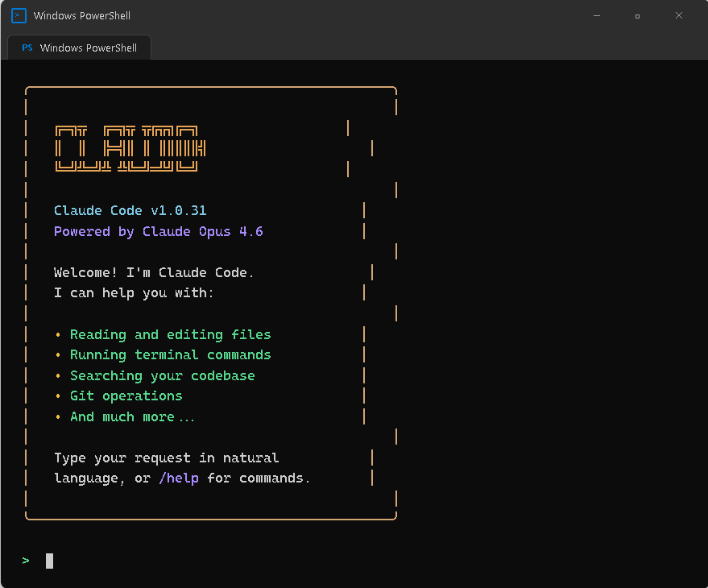The image size is (708, 588).
Task: Click the PowerShell app icon in title bar
Action: pyautogui.click(x=19, y=15)
